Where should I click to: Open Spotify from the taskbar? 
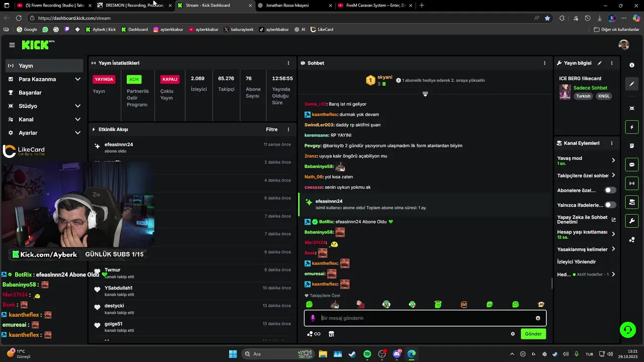(367, 354)
